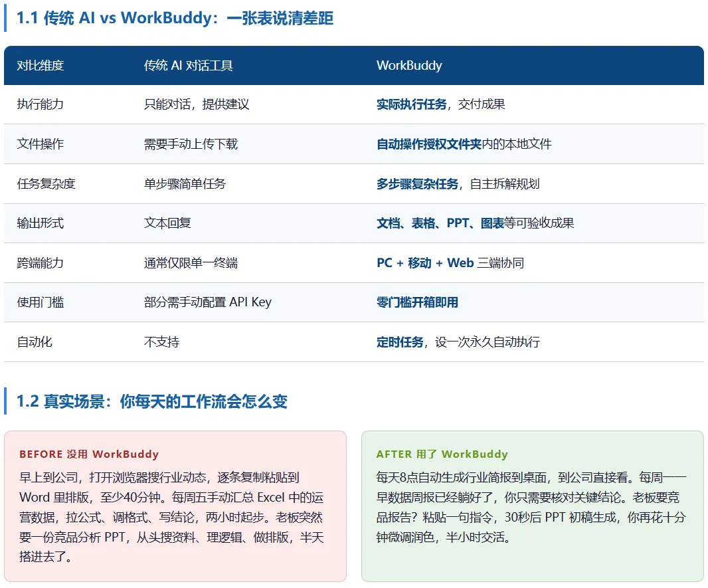
Task: Click the '传统 AI 对话工具' column header
Action: click(188, 66)
